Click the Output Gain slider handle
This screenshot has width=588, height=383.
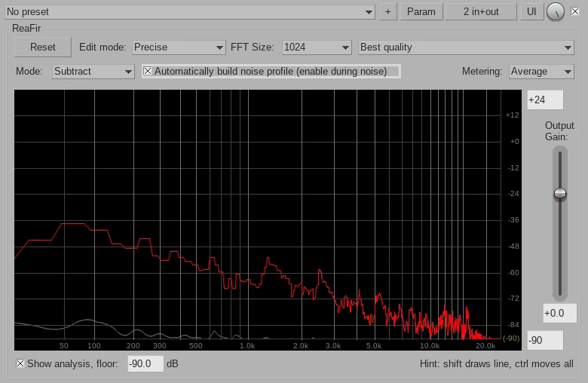[x=559, y=194]
